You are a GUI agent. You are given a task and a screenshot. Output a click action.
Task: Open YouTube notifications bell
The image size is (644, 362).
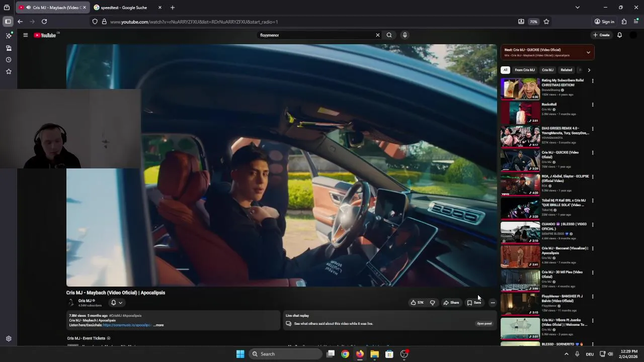[x=619, y=35]
